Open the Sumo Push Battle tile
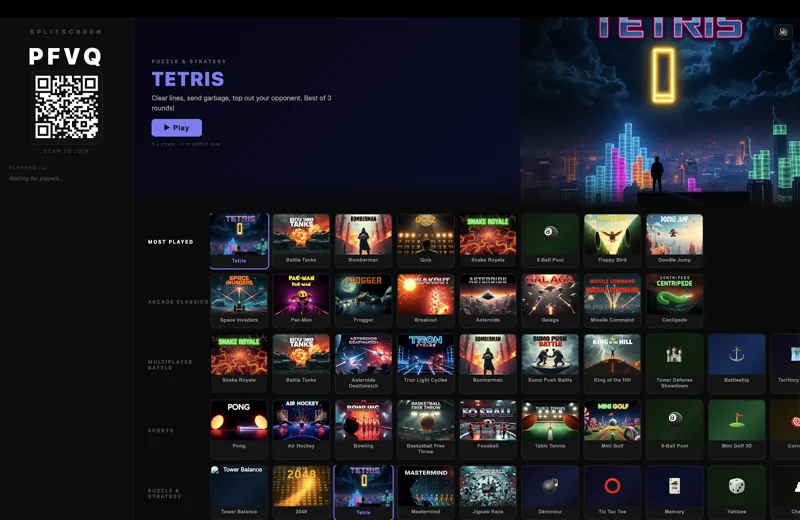Viewport: 800px width, 520px height. (x=550, y=363)
